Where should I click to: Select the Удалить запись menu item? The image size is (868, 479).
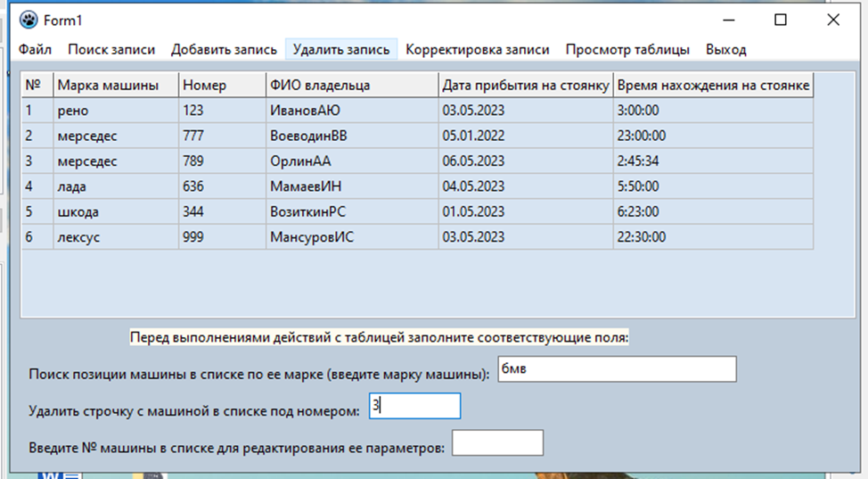tap(340, 50)
